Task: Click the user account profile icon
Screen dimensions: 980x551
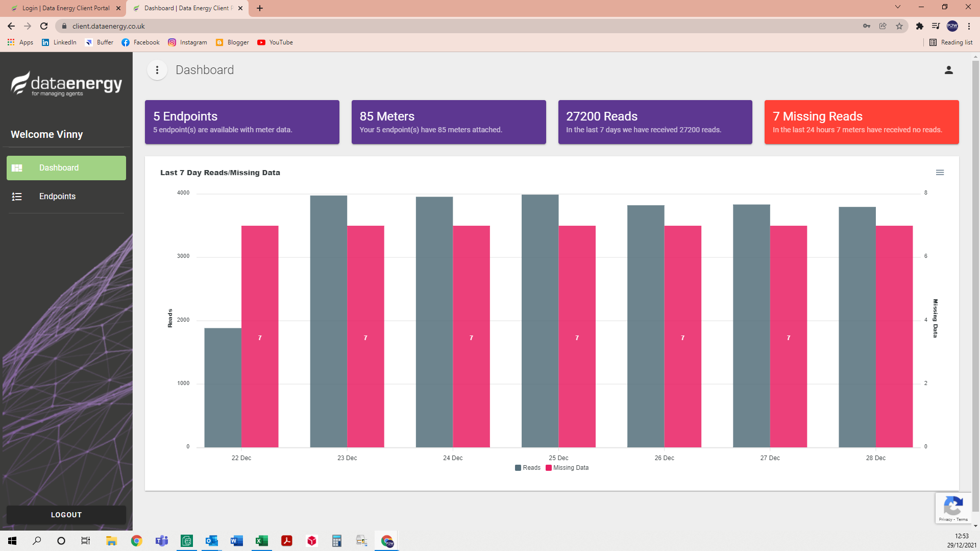Action: tap(948, 70)
